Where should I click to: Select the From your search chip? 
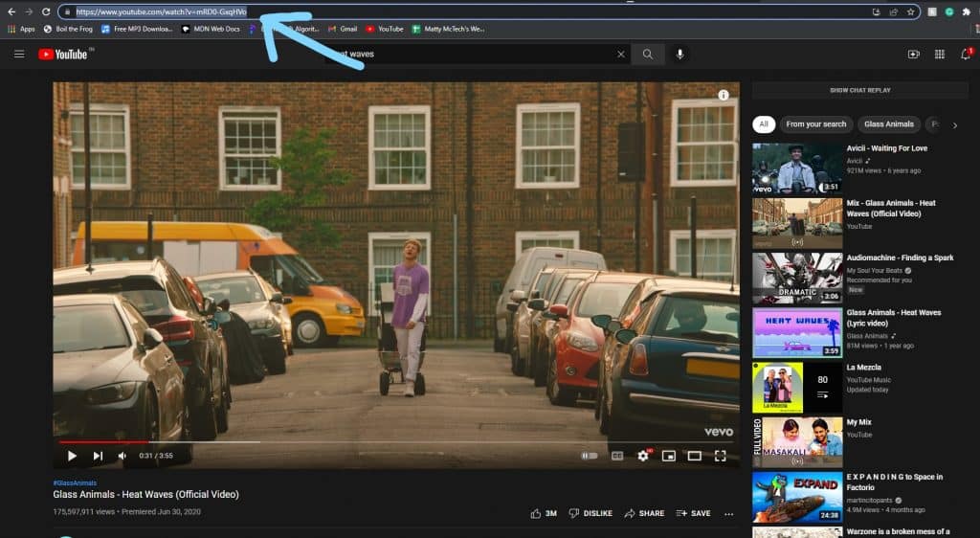[815, 124]
